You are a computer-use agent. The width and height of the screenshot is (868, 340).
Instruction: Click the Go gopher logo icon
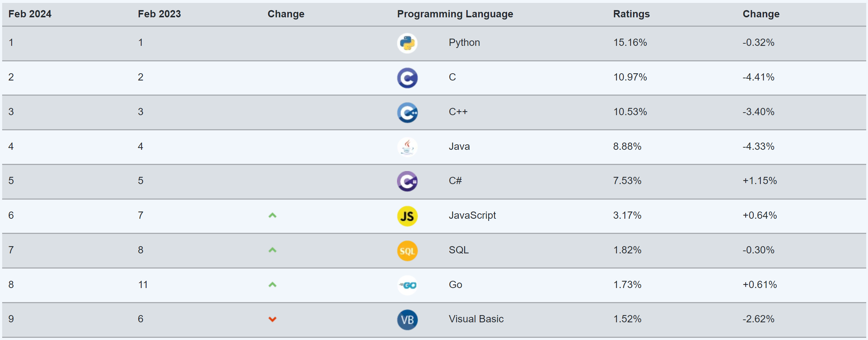(x=407, y=285)
